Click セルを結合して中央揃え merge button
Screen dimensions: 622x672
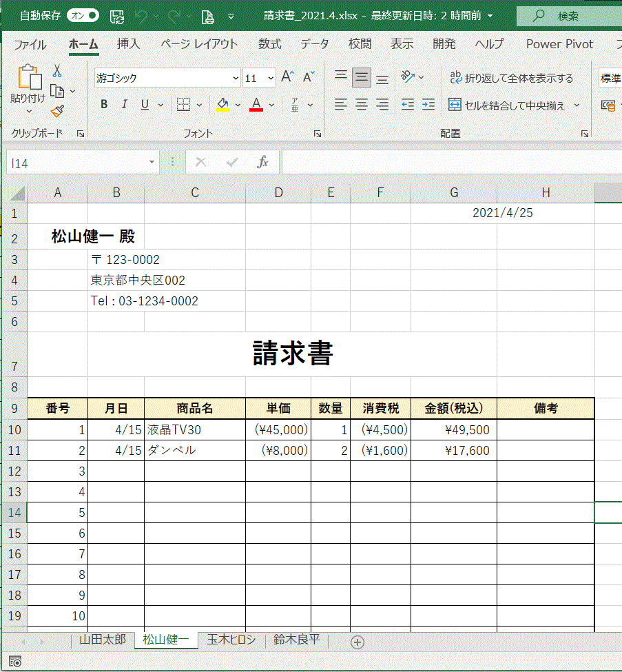(507, 105)
